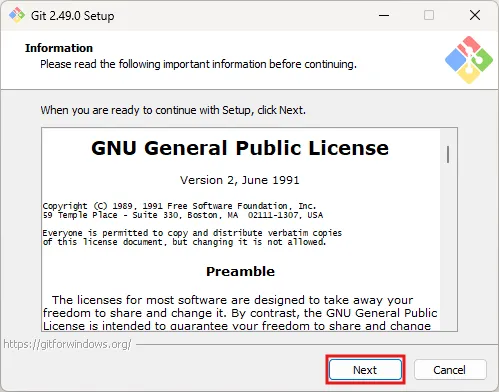Click the large Git logo in the header
Image resolution: width=499 pixels, height=392 pixels.
469,60
